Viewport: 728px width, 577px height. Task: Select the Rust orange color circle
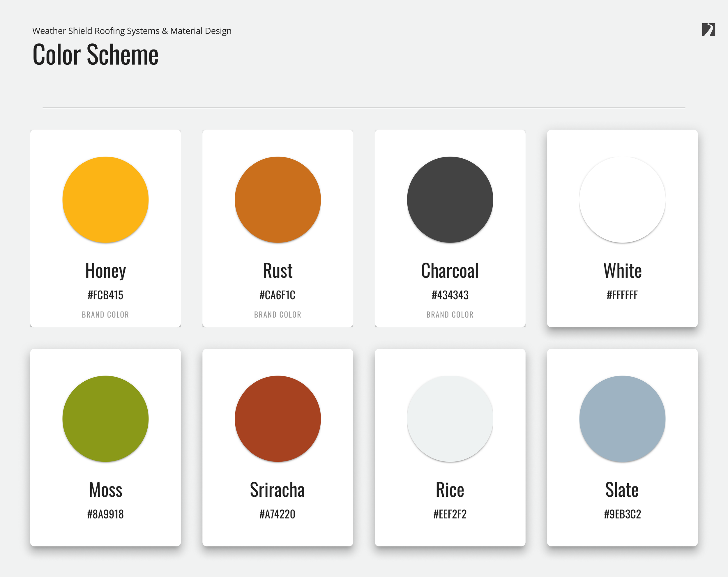[x=278, y=199]
